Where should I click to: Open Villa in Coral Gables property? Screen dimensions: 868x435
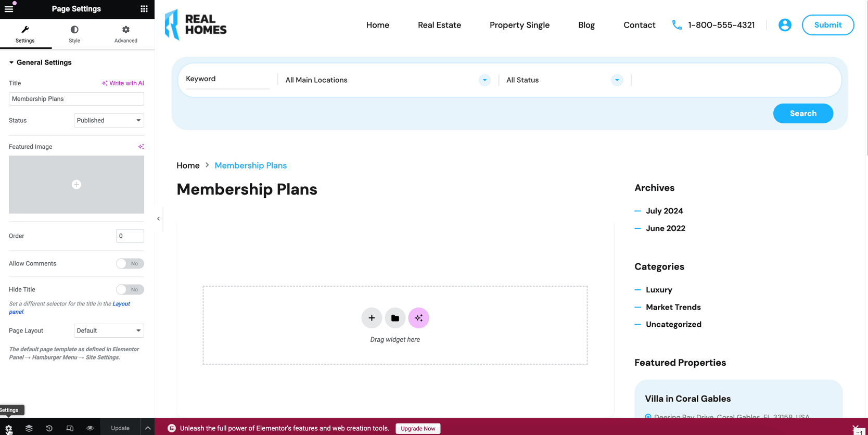pos(688,399)
